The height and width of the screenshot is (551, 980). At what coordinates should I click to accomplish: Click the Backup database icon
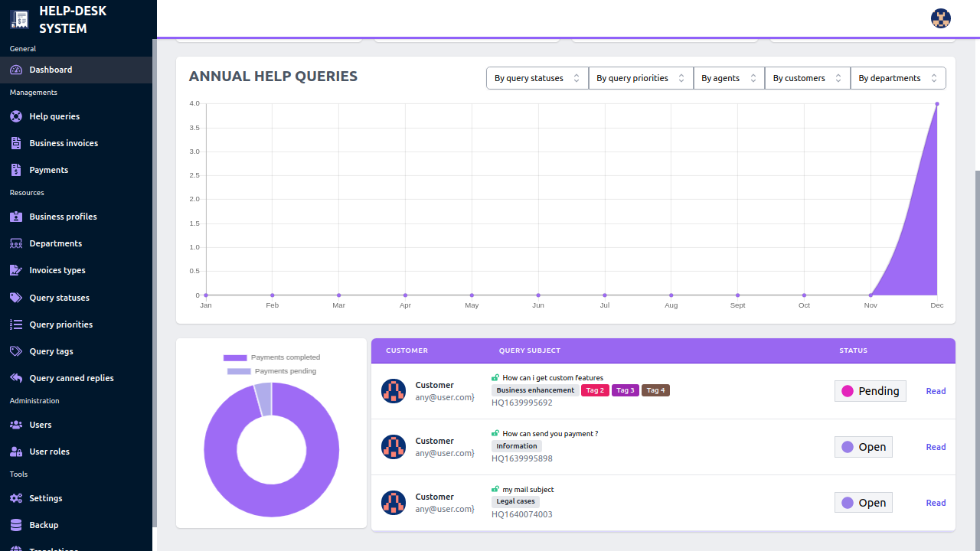(15, 525)
